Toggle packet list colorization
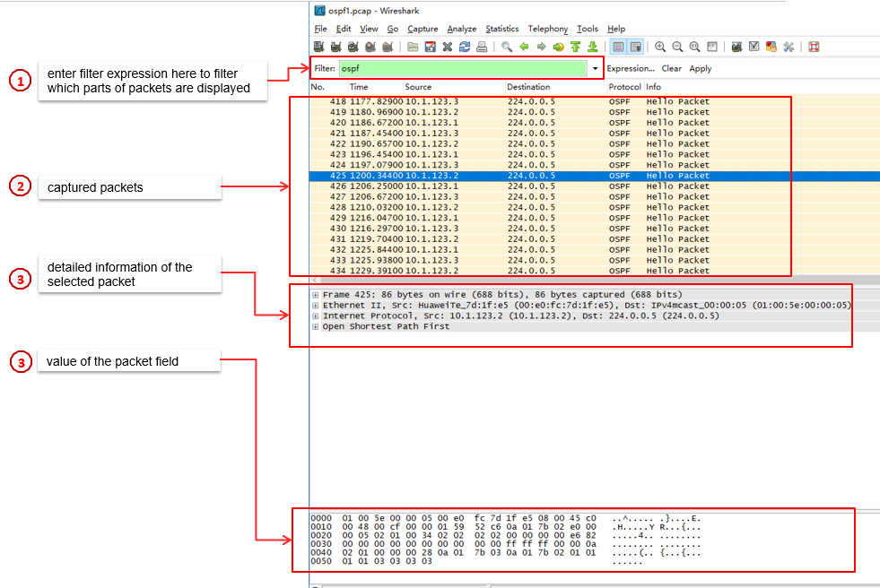The height and width of the screenshot is (588, 880). [x=618, y=48]
